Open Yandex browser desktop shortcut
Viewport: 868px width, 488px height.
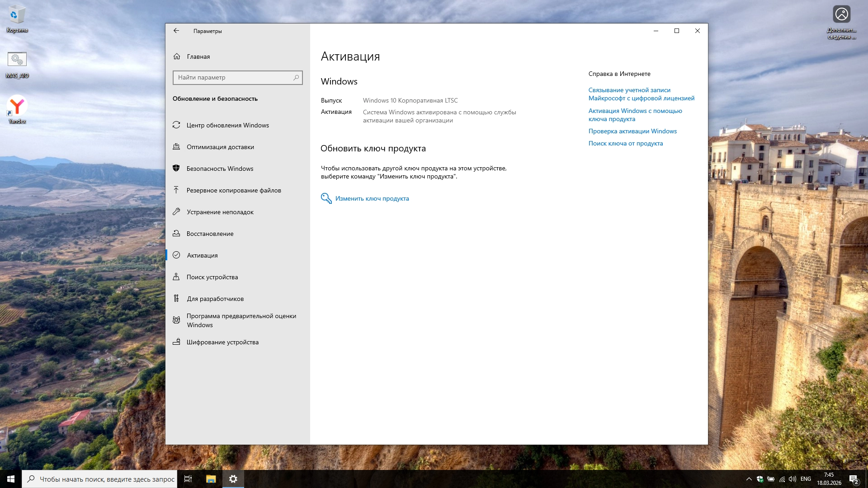click(x=17, y=108)
